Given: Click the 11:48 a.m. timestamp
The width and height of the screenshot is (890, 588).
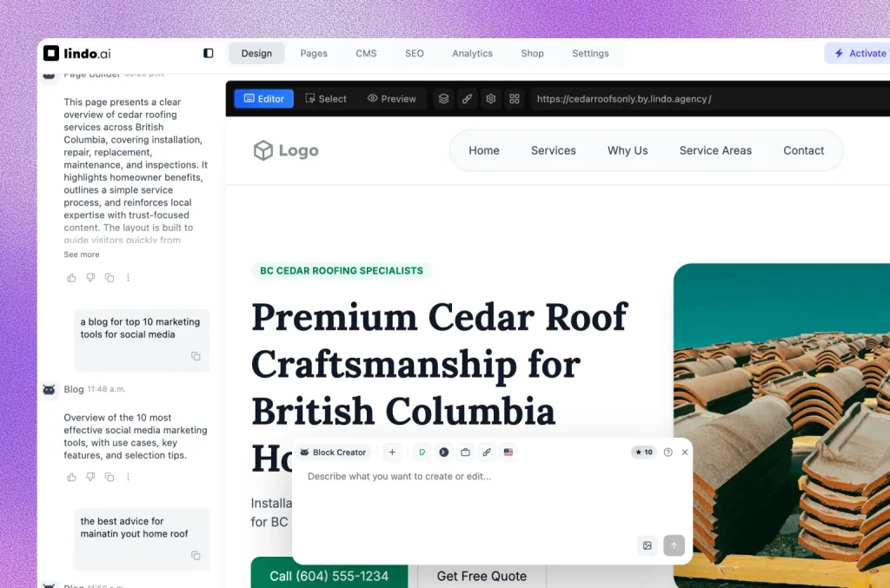Looking at the screenshot, I should 107,390.
